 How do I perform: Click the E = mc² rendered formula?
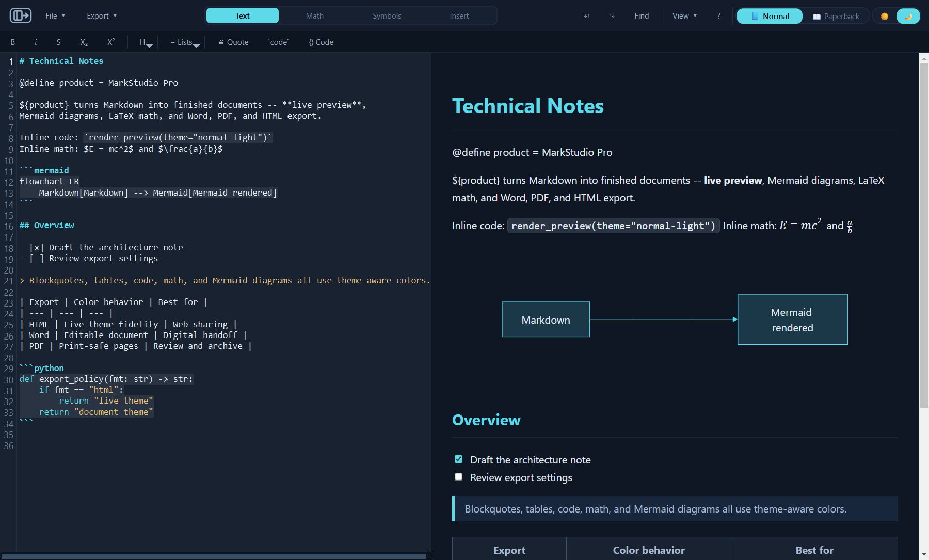click(800, 225)
